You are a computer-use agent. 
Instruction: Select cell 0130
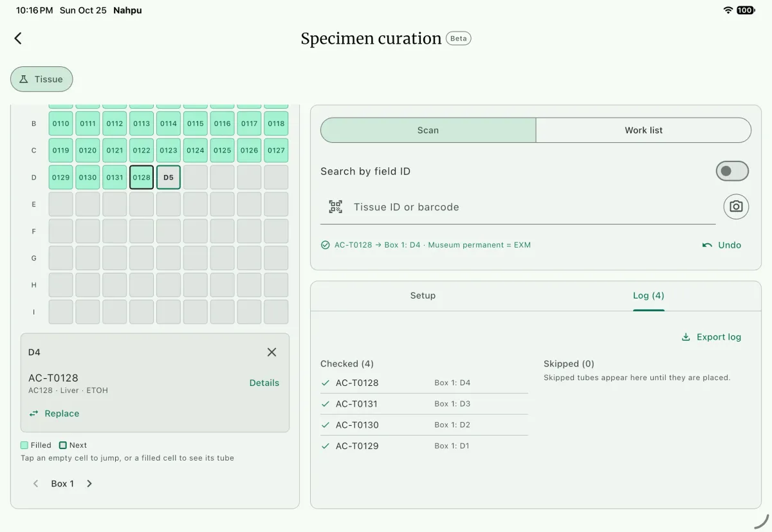click(87, 178)
